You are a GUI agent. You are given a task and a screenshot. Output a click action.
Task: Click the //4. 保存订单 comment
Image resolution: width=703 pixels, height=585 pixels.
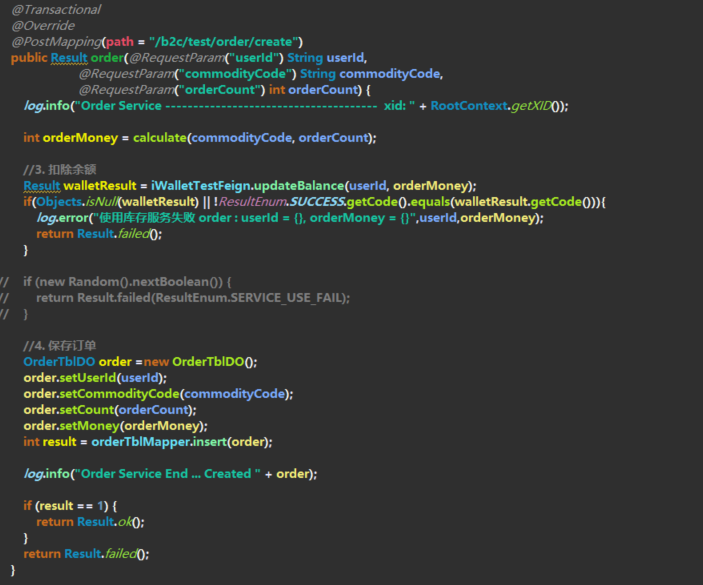[60, 346]
